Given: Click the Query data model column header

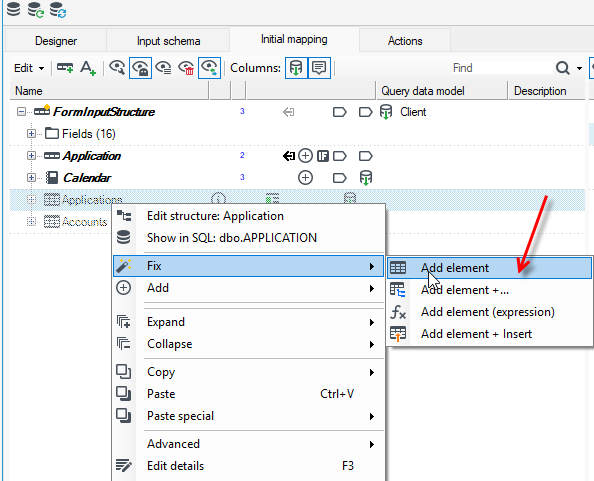Looking at the screenshot, I should tap(441, 91).
